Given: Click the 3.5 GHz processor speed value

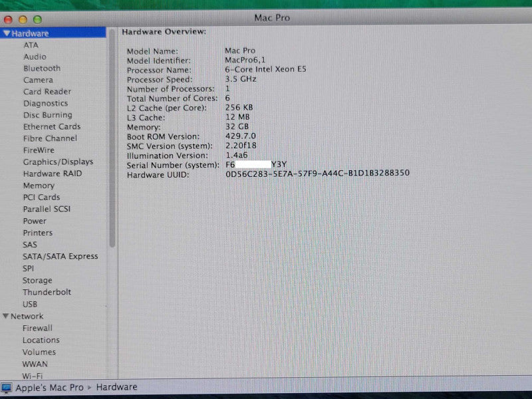Looking at the screenshot, I should click(x=241, y=79).
